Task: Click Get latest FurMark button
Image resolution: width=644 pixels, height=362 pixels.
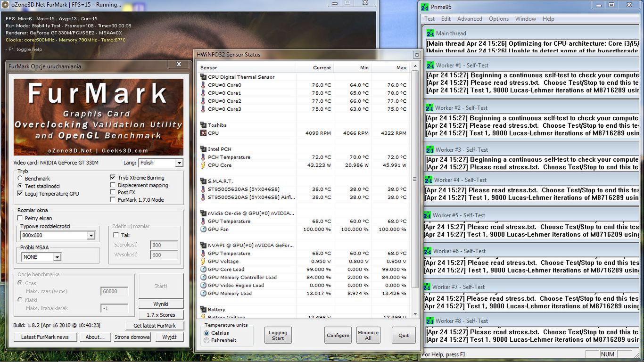Action: point(155,325)
